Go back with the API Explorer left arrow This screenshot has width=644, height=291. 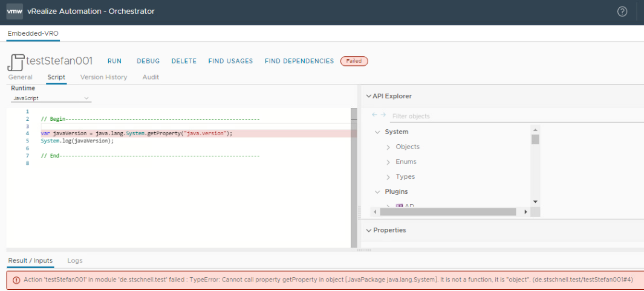coord(374,115)
